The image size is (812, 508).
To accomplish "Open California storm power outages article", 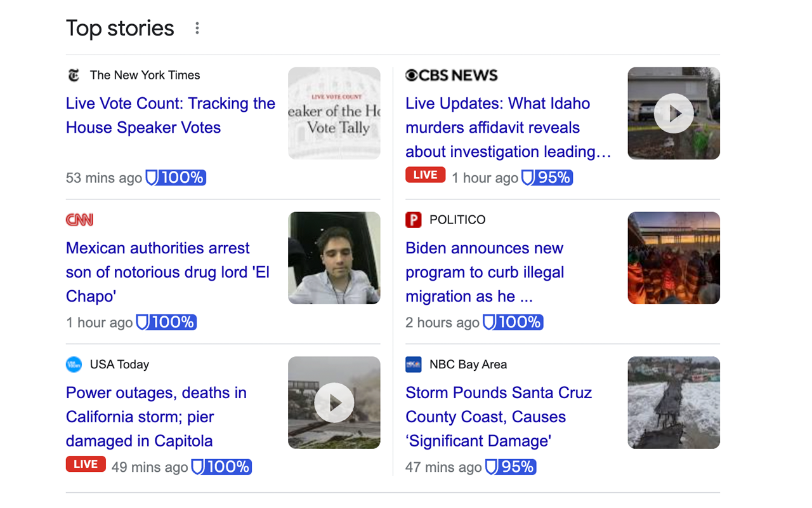I will click(156, 417).
